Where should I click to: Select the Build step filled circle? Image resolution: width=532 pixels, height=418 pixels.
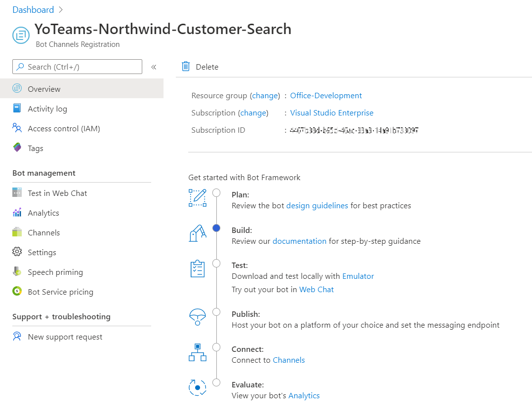216,228
